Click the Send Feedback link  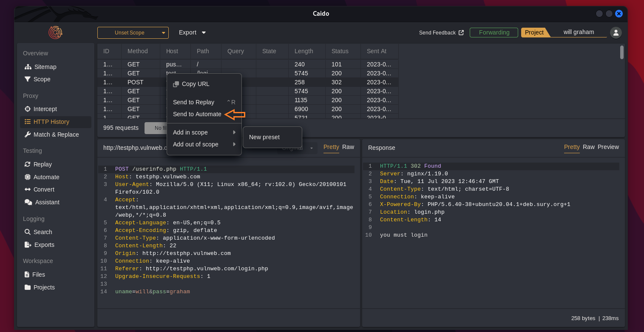click(441, 33)
